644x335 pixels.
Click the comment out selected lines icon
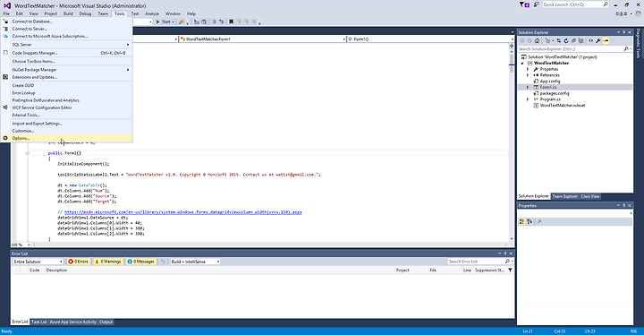[x=214, y=21]
